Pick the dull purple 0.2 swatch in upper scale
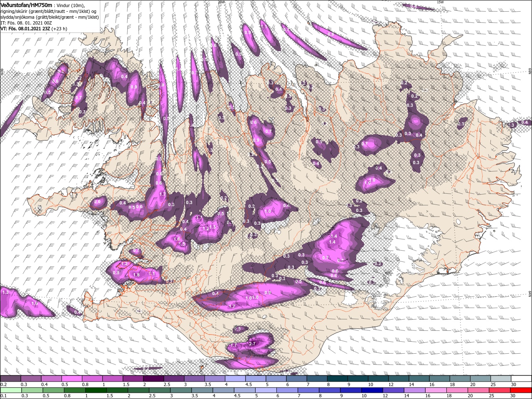Image resolution: width=532 pixels, height=399 pixels. coord(10,379)
